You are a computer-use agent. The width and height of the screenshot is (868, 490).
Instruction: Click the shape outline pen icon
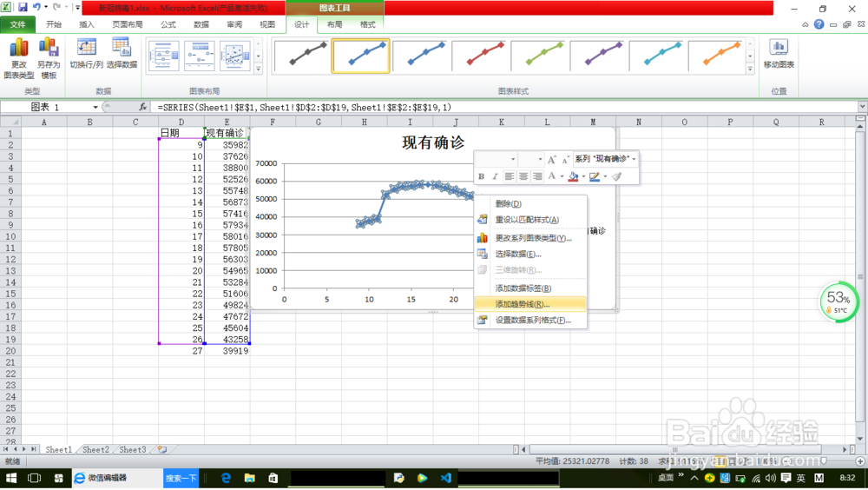[x=595, y=176]
